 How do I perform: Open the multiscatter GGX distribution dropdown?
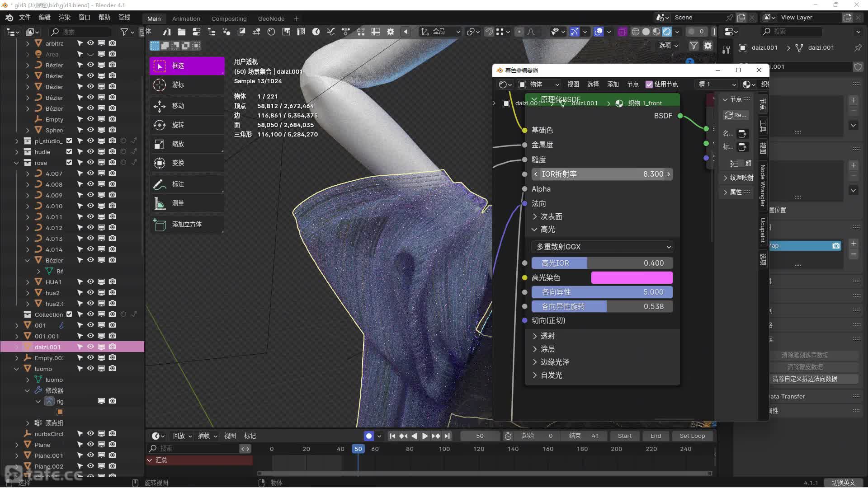coord(603,247)
